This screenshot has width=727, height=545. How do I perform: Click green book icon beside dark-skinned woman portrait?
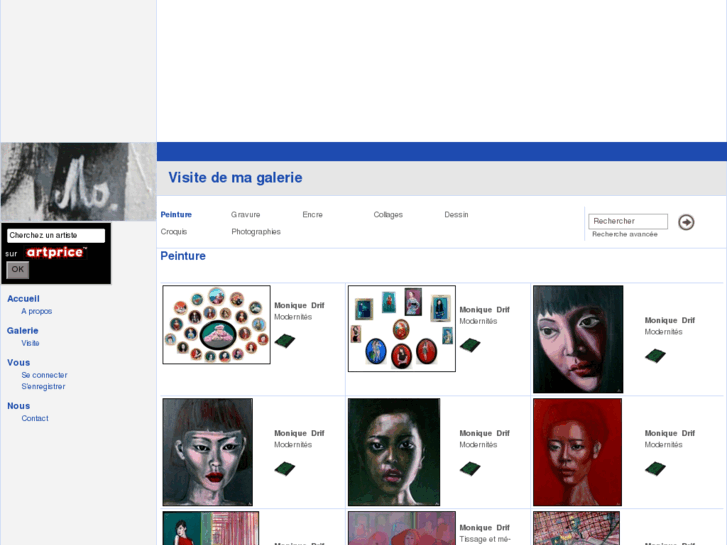click(x=470, y=468)
